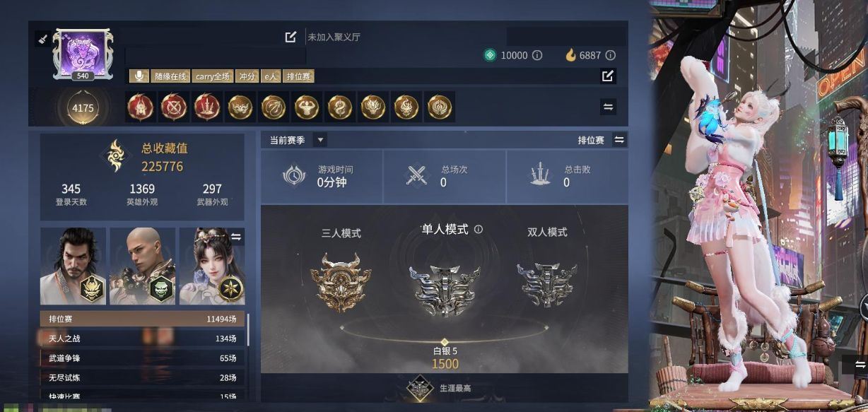Click the 4175 level emblem
Screen dimensions: 868x412
83,108
